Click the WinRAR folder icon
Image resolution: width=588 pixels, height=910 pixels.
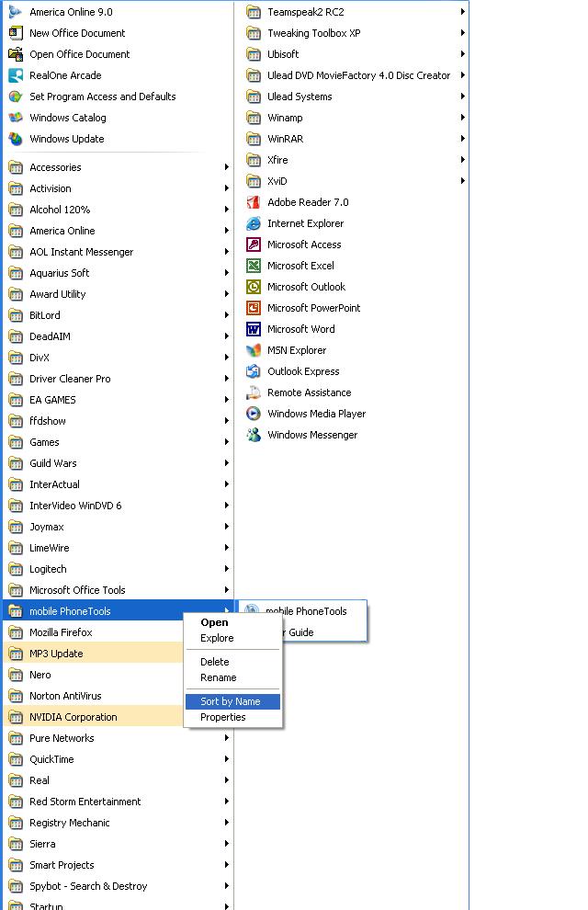254,139
